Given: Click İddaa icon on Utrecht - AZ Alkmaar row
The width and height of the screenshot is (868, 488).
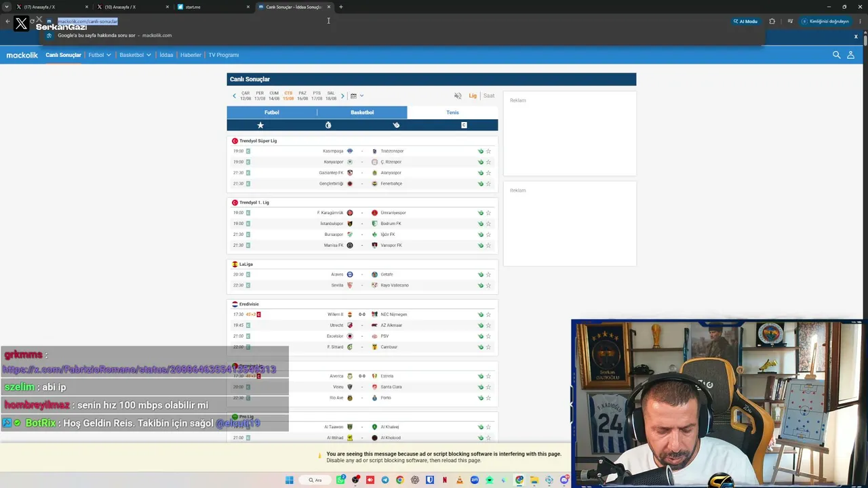Looking at the screenshot, I should [x=480, y=325].
